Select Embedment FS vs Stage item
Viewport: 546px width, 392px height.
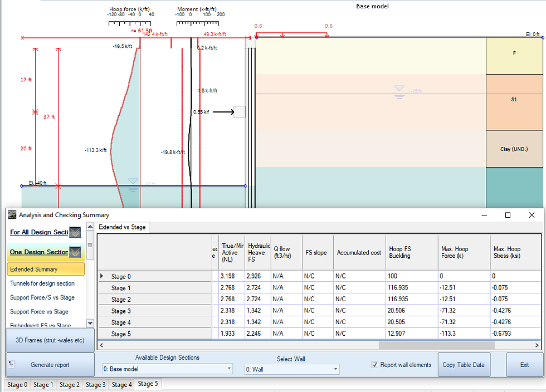pyautogui.click(x=40, y=325)
